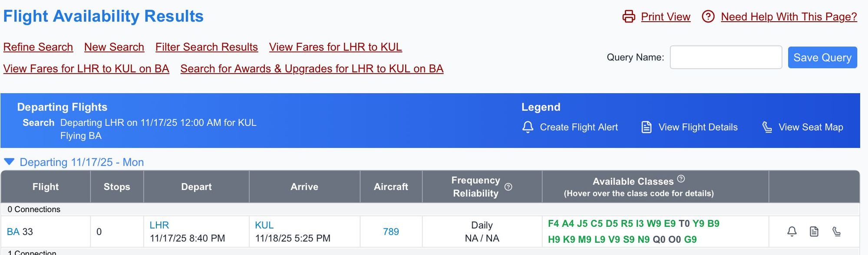Open Filter Search Results
868x255 pixels.
pyautogui.click(x=207, y=47)
